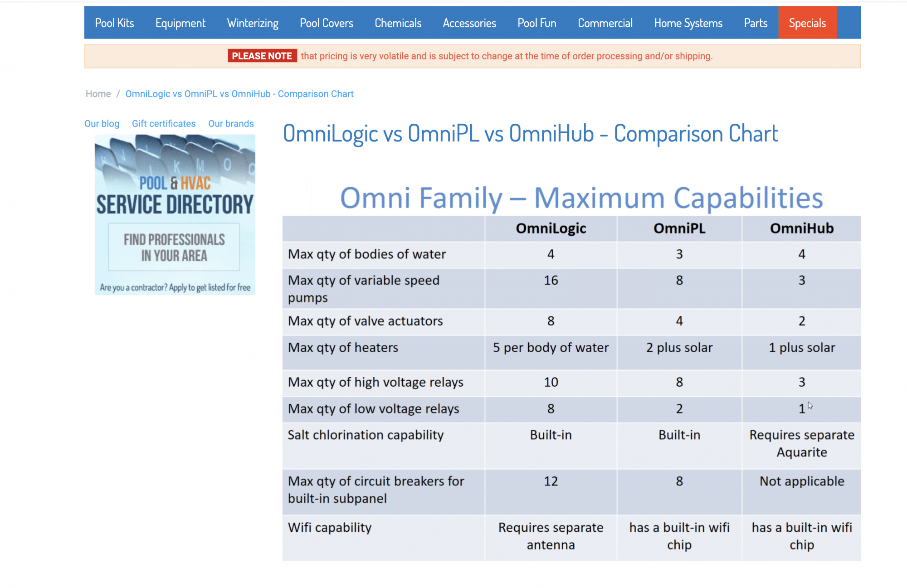The image size is (907, 588).
Task: Select 'Max qty of high voltage relays' label
Action: 375,382
